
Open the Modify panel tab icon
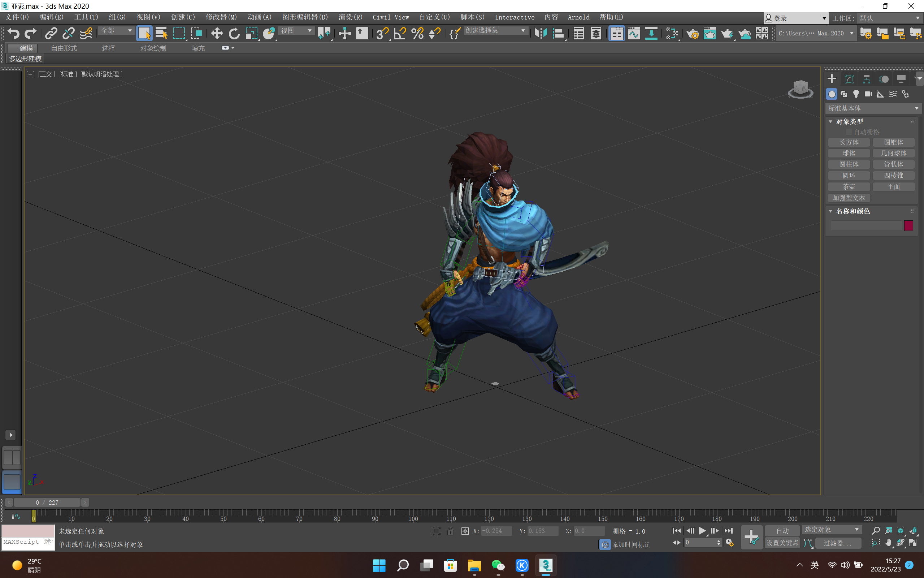coord(849,79)
